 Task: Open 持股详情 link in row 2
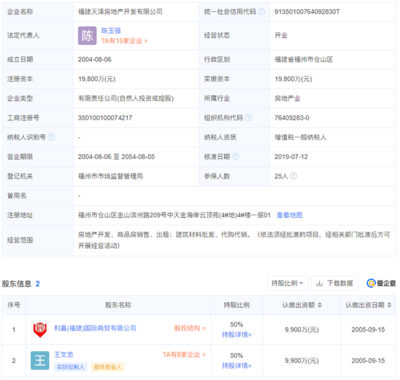[x=237, y=366]
